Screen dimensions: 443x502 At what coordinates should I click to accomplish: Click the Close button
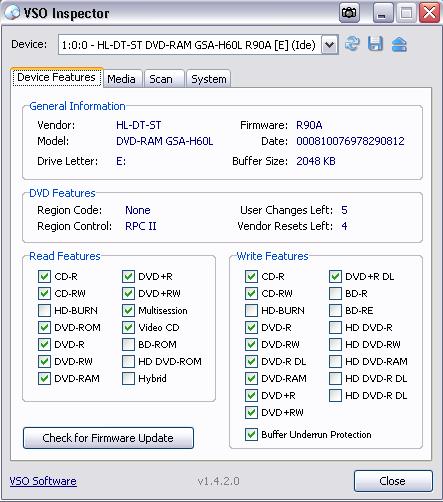click(x=393, y=481)
